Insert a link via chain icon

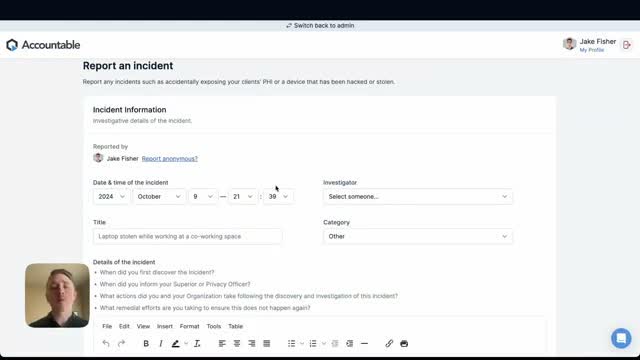(389, 344)
